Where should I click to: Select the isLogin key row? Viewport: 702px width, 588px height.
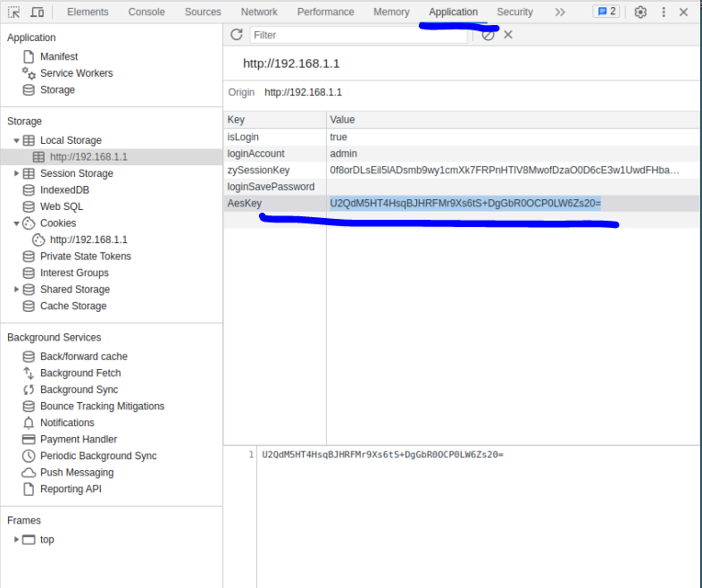coord(275,137)
